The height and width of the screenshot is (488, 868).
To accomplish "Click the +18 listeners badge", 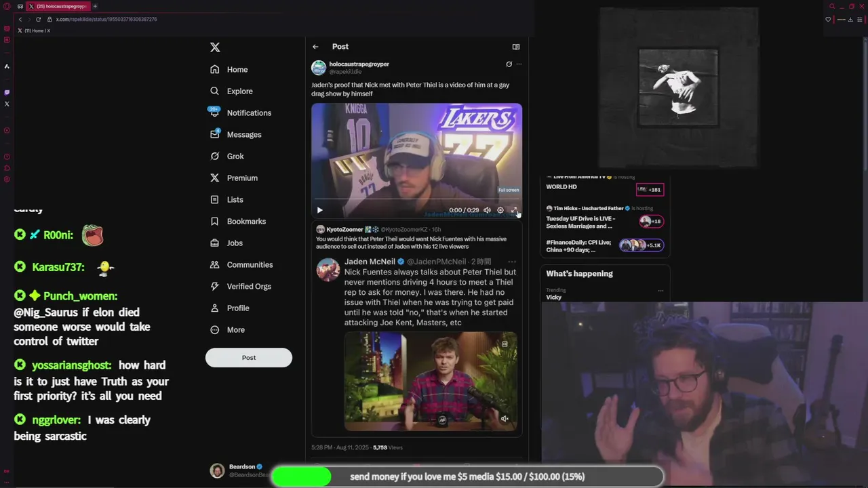I will (x=652, y=221).
